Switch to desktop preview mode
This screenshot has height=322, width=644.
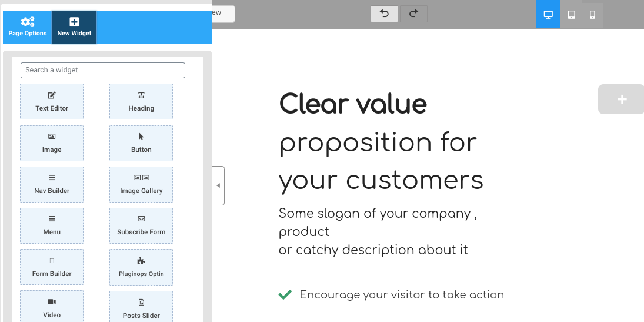[x=548, y=15]
